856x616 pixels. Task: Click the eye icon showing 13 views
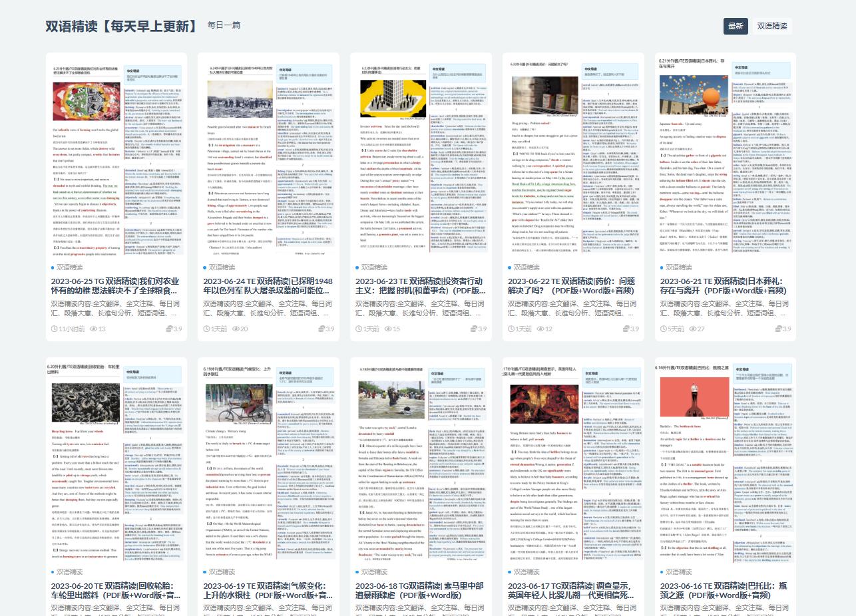click(x=93, y=327)
